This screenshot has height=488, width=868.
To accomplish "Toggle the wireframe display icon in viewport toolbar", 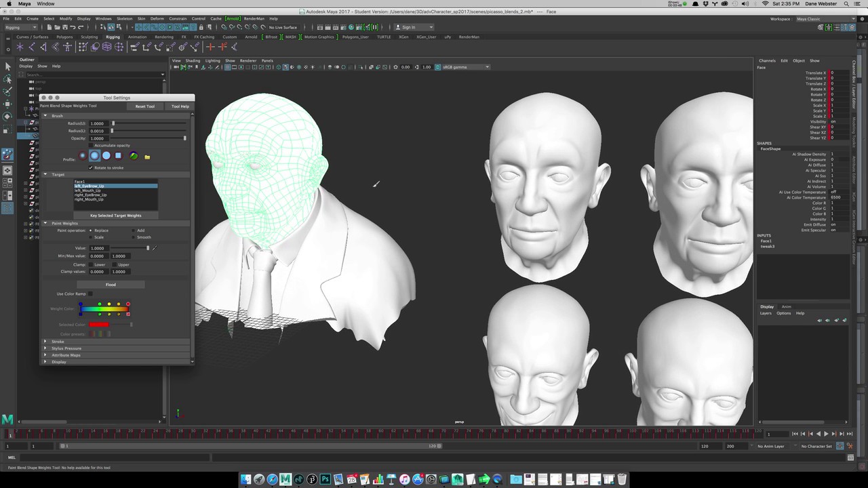I will 279,67.
